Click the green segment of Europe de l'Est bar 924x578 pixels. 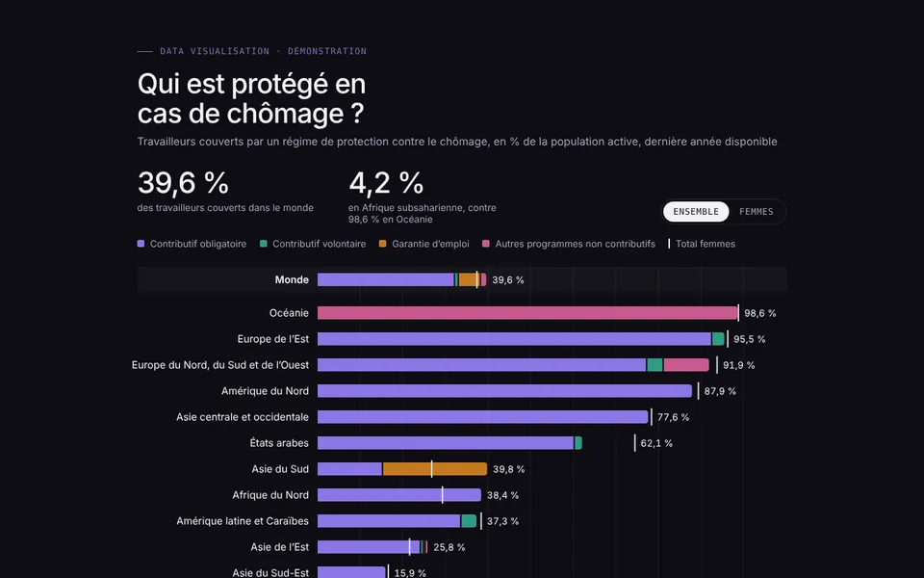pos(718,338)
